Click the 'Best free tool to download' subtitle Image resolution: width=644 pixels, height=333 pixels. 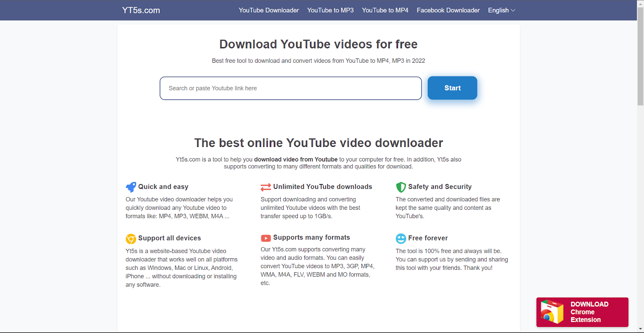318,61
